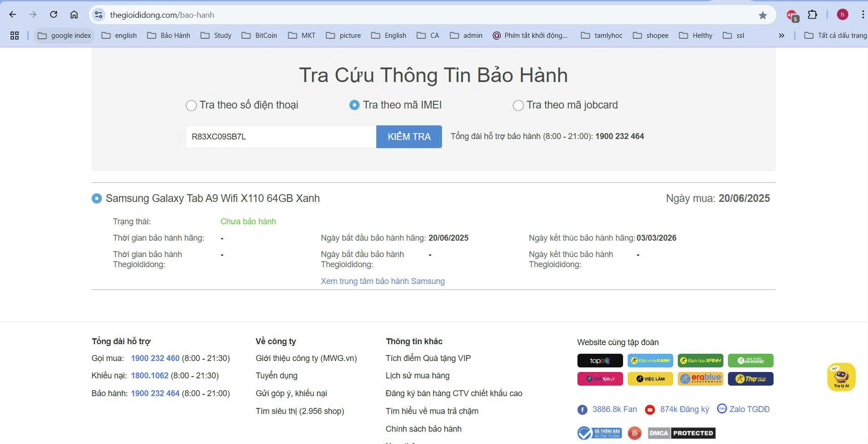Open the Thợ Điện Máy Xanh logo

(750, 379)
